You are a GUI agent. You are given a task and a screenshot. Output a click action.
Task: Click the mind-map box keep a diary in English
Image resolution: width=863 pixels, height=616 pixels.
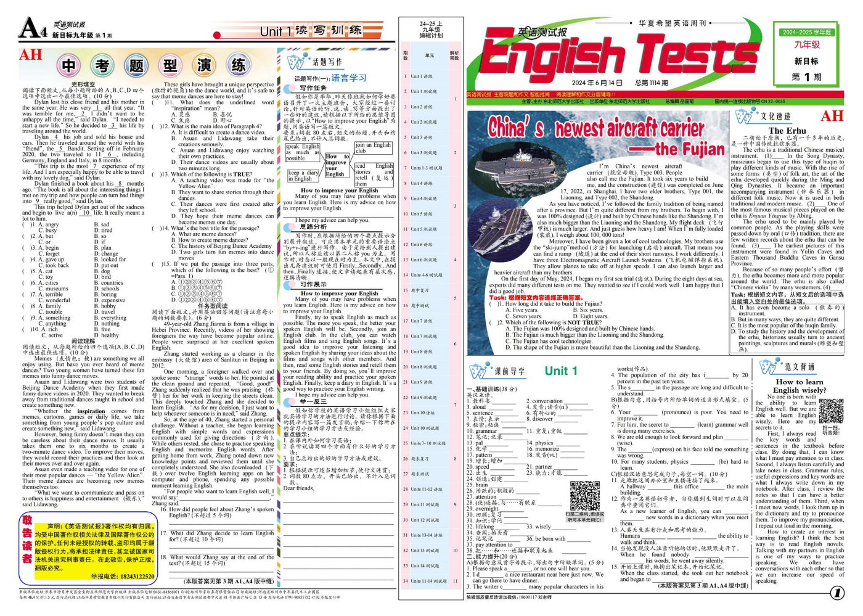pyautogui.click(x=303, y=176)
